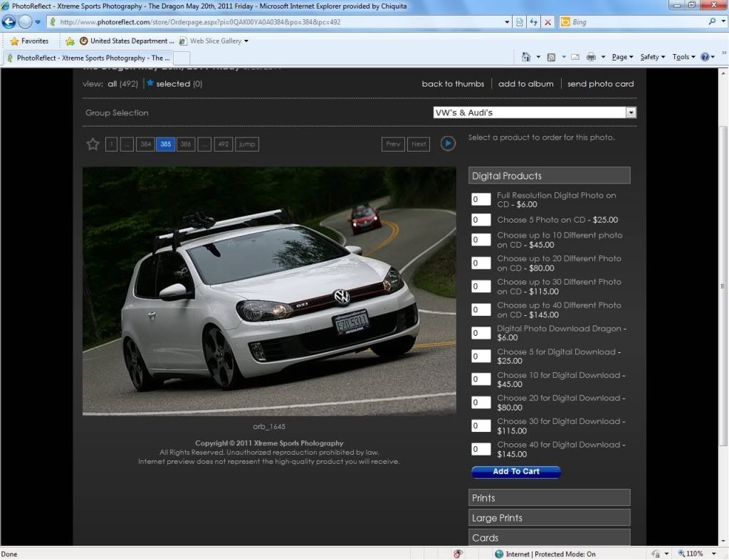Open United States Department favorite link
Viewport: 729px width, 560px height.
coord(127,41)
